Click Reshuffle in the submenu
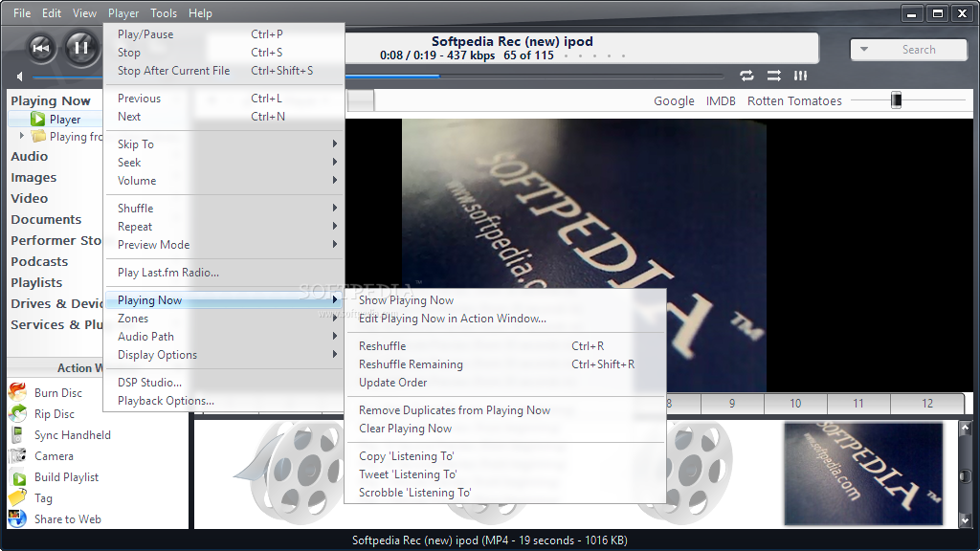The height and width of the screenshot is (551, 980). coord(505,345)
